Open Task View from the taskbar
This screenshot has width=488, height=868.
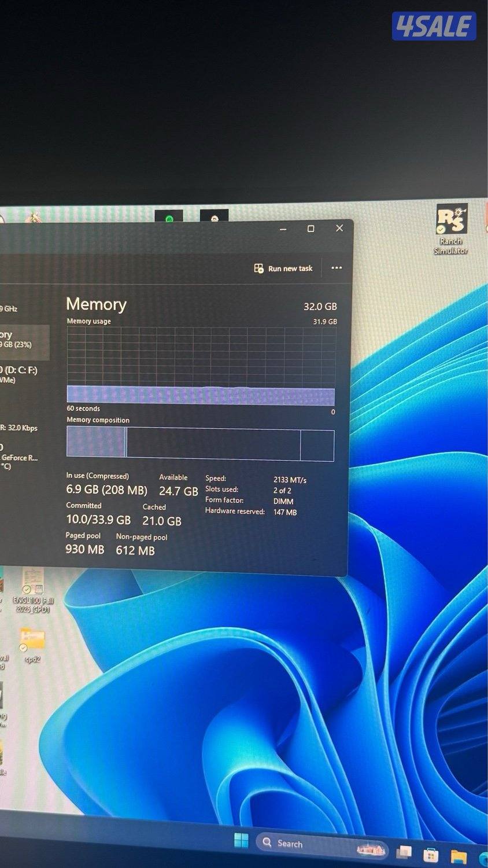pyautogui.click(x=404, y=852)
